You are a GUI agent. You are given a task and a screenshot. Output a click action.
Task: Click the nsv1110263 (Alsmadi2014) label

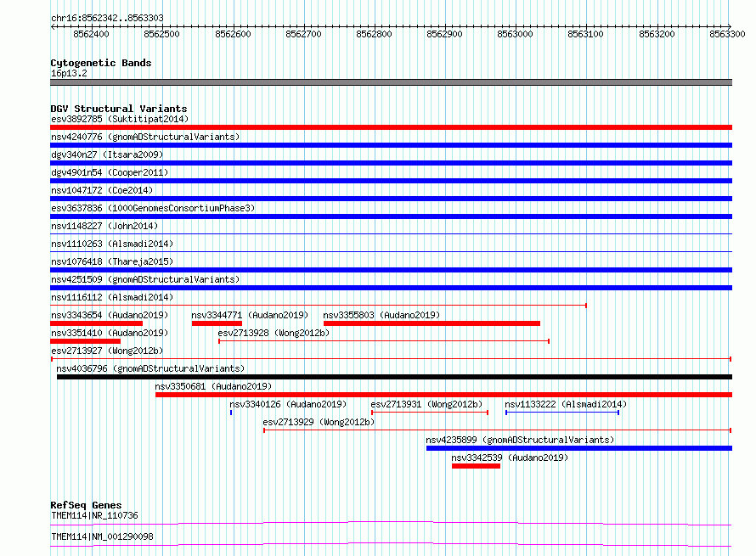coord(112,244)
